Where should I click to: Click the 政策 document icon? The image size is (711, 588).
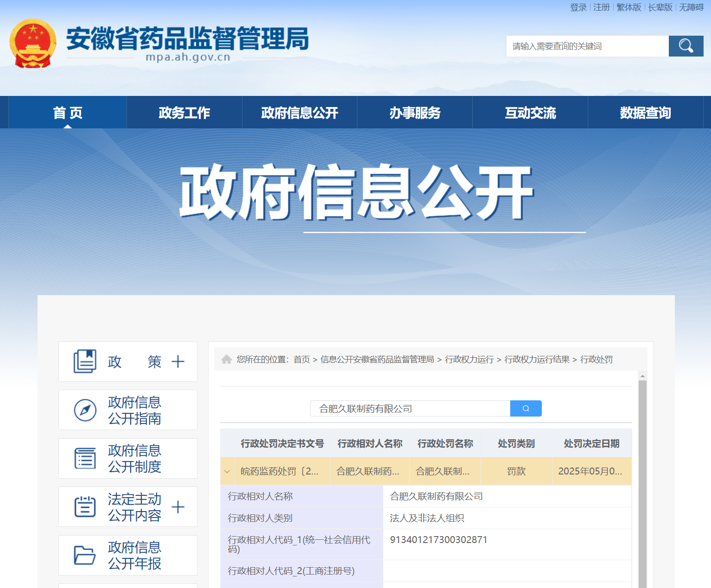point(85,361)
